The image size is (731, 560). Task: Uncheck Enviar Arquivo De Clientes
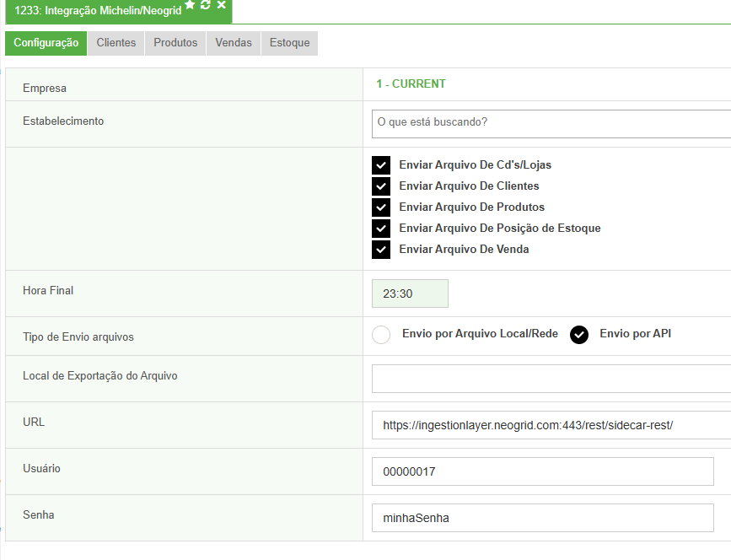pos(381,186)
